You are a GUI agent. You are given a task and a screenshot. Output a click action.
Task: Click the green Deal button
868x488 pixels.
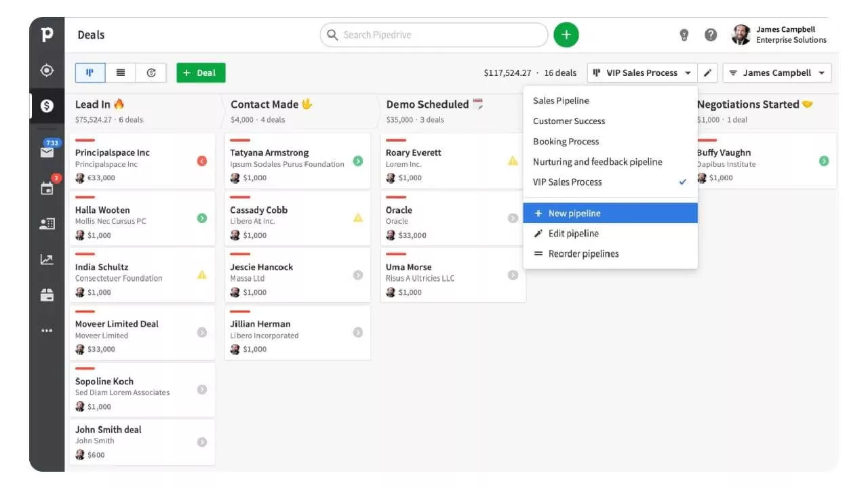click(201, 73)
